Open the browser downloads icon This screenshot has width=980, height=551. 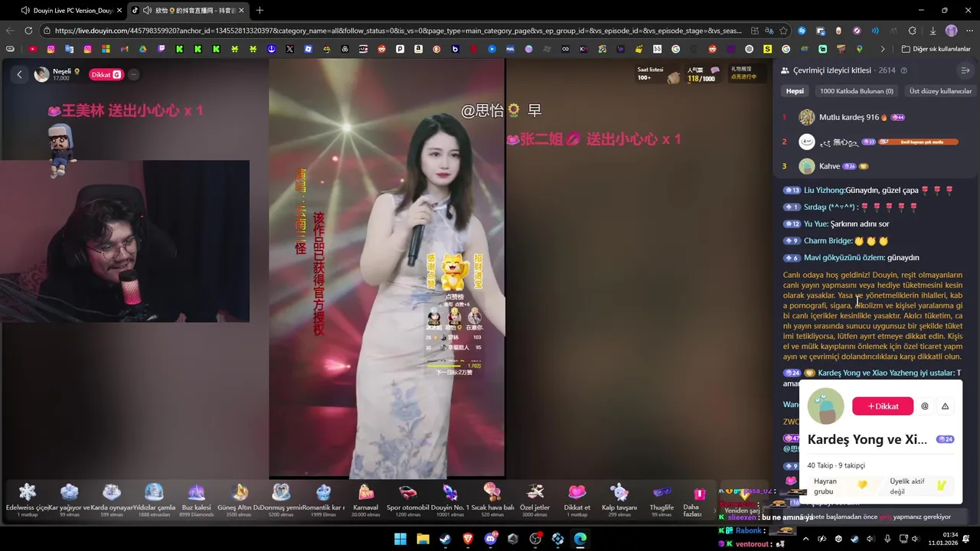coord(933,31)
